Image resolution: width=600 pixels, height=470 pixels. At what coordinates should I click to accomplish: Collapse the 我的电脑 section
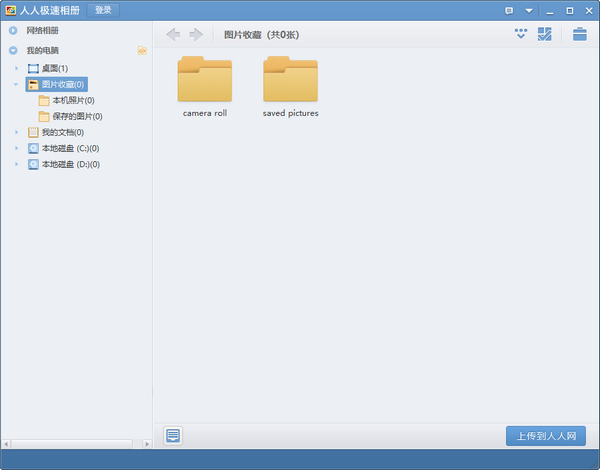point(13,50)
